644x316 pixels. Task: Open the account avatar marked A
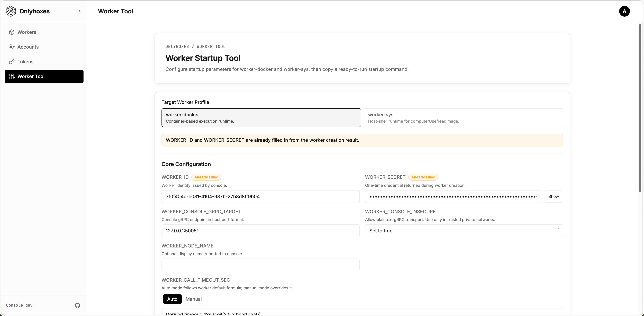pos(624,11)
